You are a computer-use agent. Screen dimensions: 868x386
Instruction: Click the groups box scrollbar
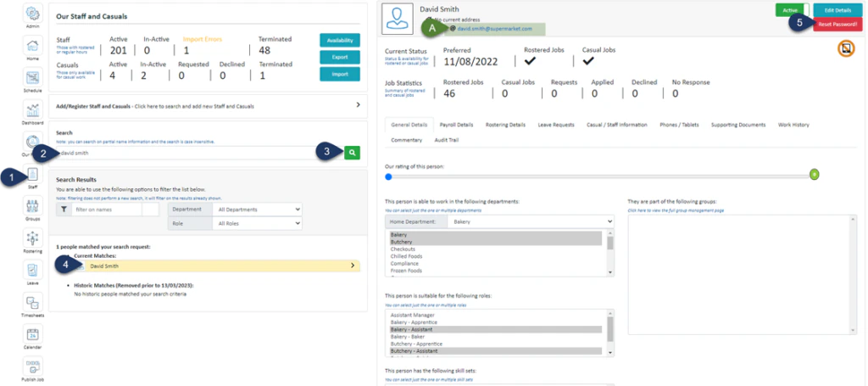[853, 275]
